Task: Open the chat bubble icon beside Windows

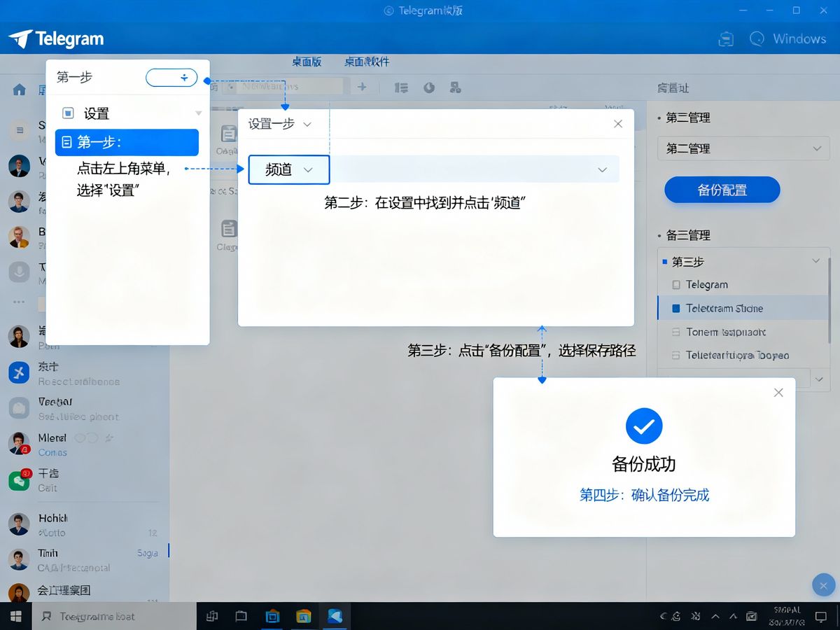Action: point(757,39)
